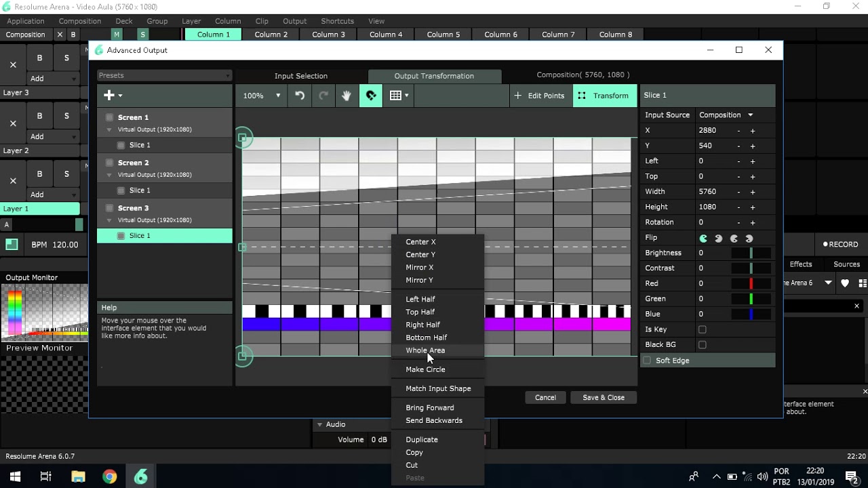Image resolution: width=868 pixels, height=488 pixels.
Task: Open the Layer 3 Add blend dropdown
Action: click(52, 79)
